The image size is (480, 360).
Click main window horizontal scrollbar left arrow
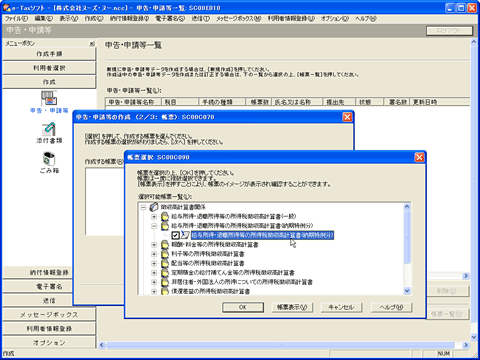coord(102,345)
